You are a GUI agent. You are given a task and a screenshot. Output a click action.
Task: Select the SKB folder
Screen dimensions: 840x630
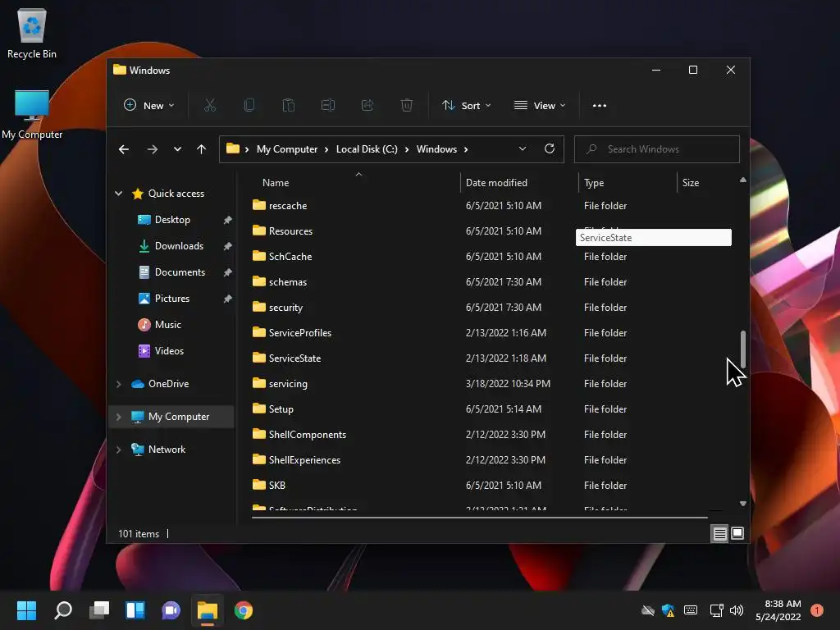click(x=276, y=486)
